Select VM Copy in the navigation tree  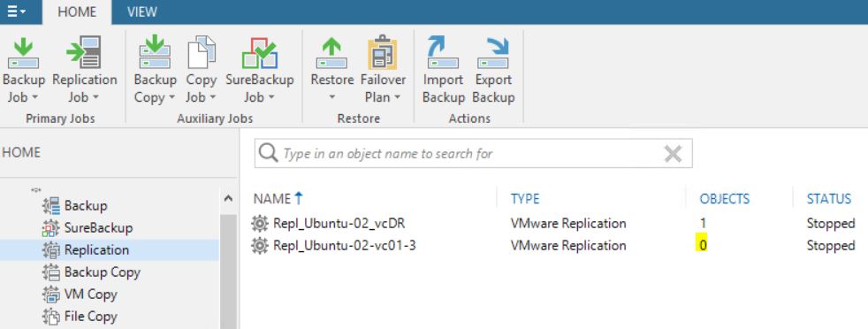(91, 295)
